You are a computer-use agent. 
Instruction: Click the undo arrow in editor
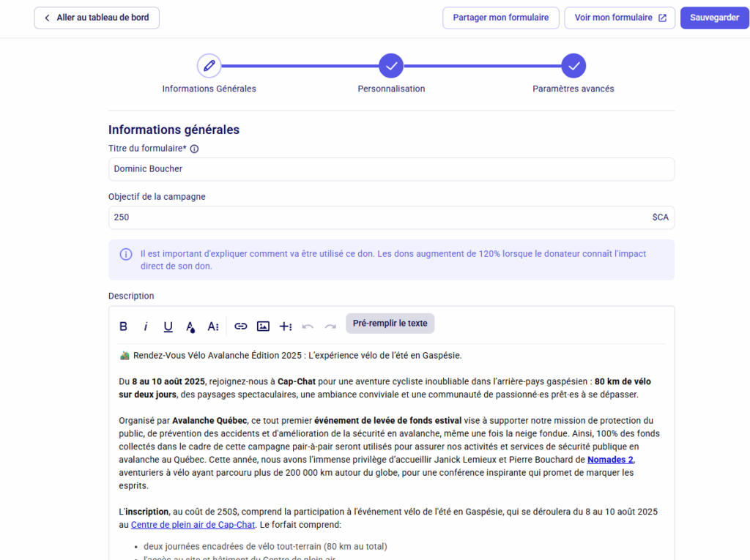click(x=308, y=326)
